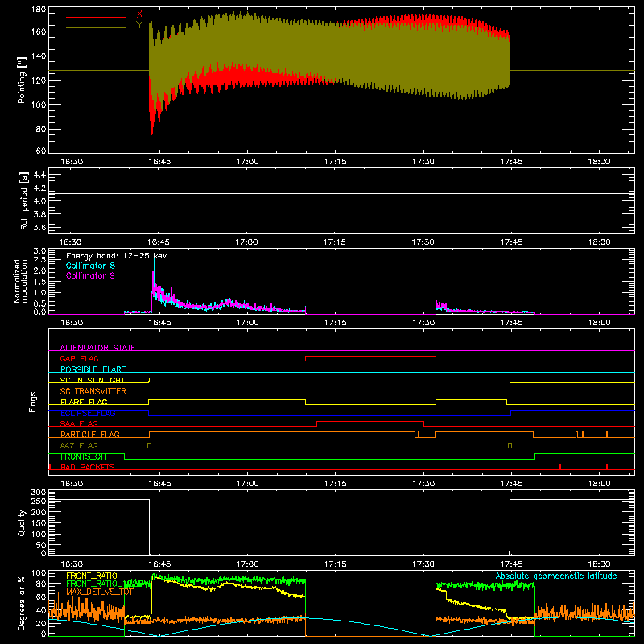Select the magenta Collimator 9 legend label
The width and height of the screenshot is (644, 644).
click(90, 275)
